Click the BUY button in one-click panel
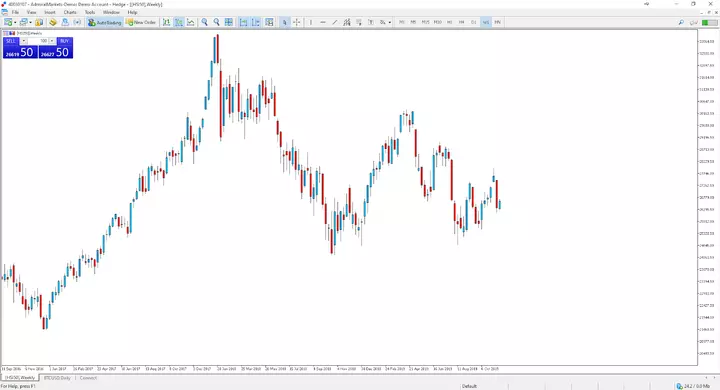The width and height of the screenshot is (720, 390). [64, 41]
